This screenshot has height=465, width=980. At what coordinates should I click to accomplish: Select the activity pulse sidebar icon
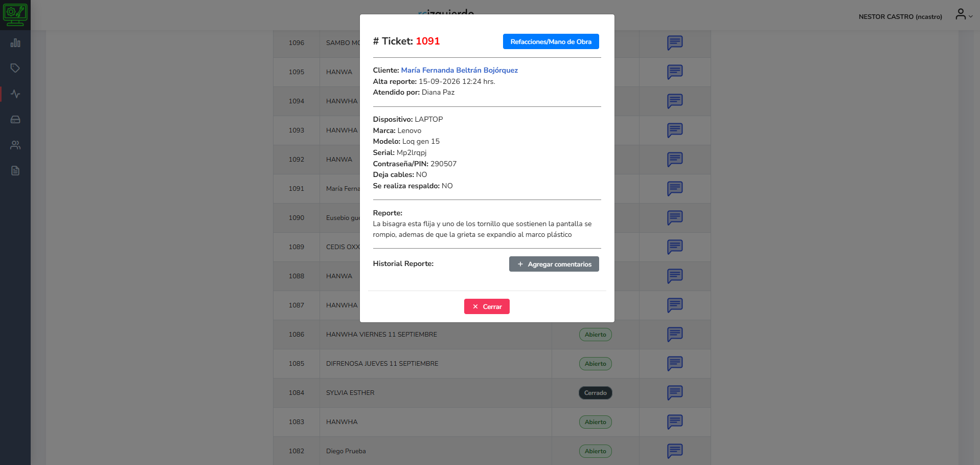pyautogui.click(x=15, y=94)
